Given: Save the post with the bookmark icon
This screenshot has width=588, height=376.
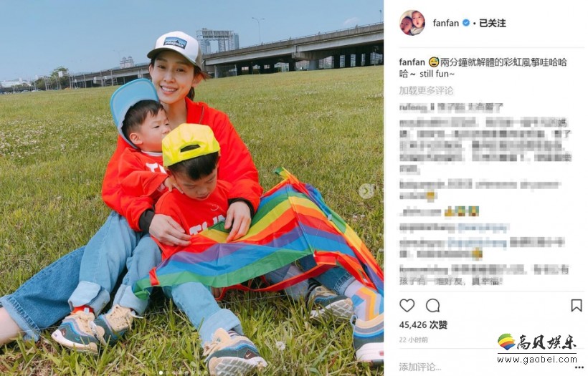Looking at the screenshot, I should click(577, 306).
